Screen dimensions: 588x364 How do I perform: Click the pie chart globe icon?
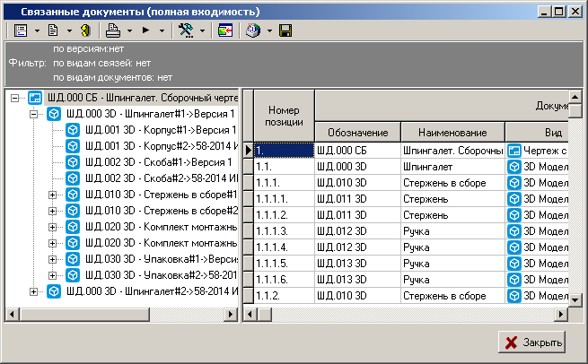click(x=253, y=30)
